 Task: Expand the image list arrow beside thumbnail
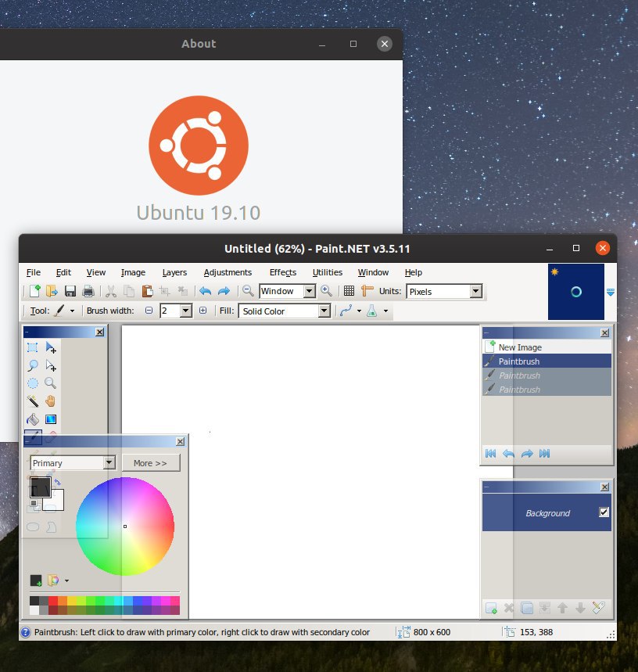pyautogui.click(x=611, y=293)
